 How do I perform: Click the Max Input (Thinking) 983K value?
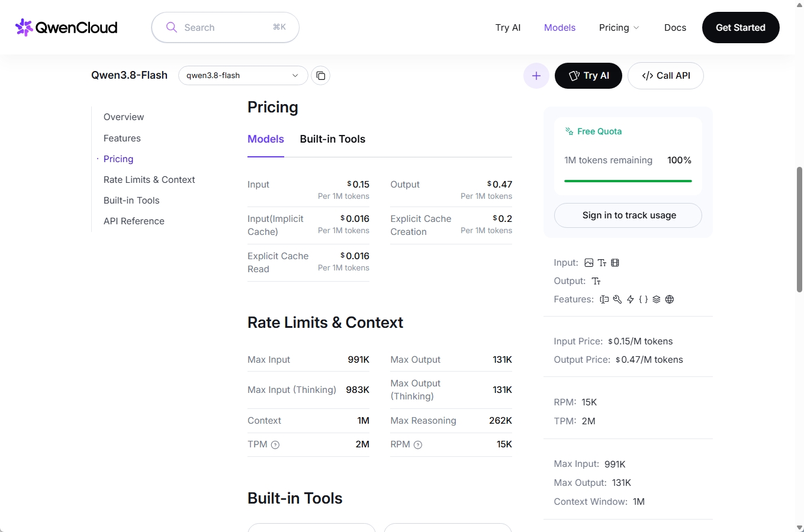tap(358, 390)
